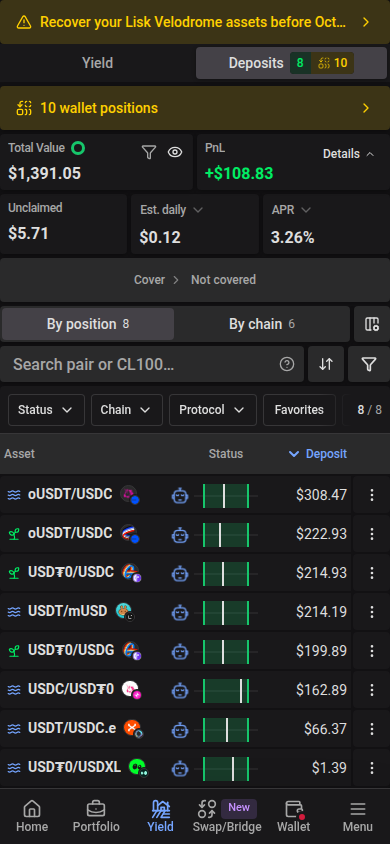The image size is (390, 844).
Task: Click the protocol logo beside USDT/USDC.e
Action: pyautogui.click(x=133, y=729)
